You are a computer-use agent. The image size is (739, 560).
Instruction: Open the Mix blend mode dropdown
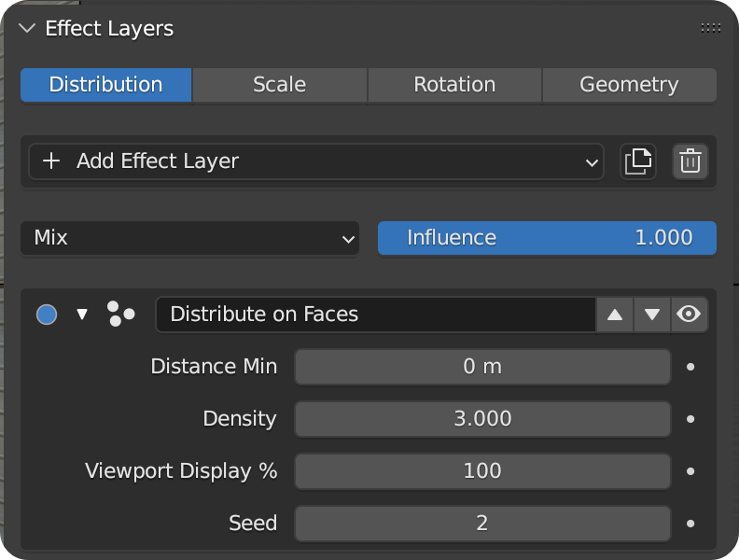point(190,238)
